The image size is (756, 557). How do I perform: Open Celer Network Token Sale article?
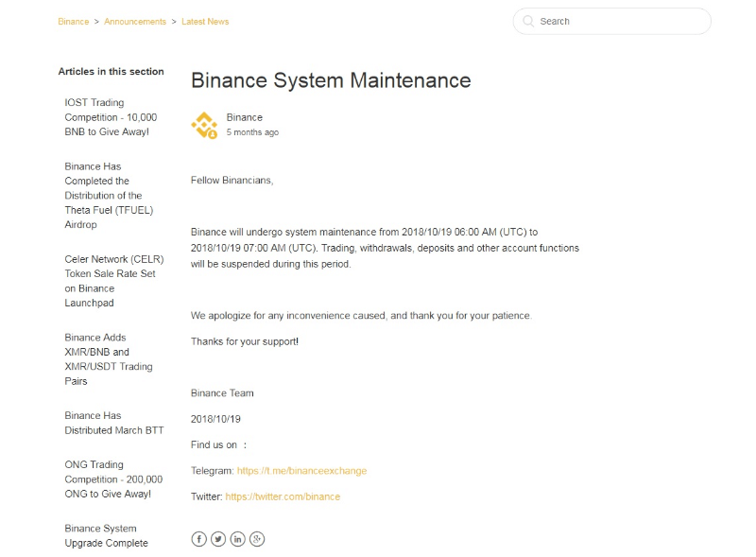(110, 281)
